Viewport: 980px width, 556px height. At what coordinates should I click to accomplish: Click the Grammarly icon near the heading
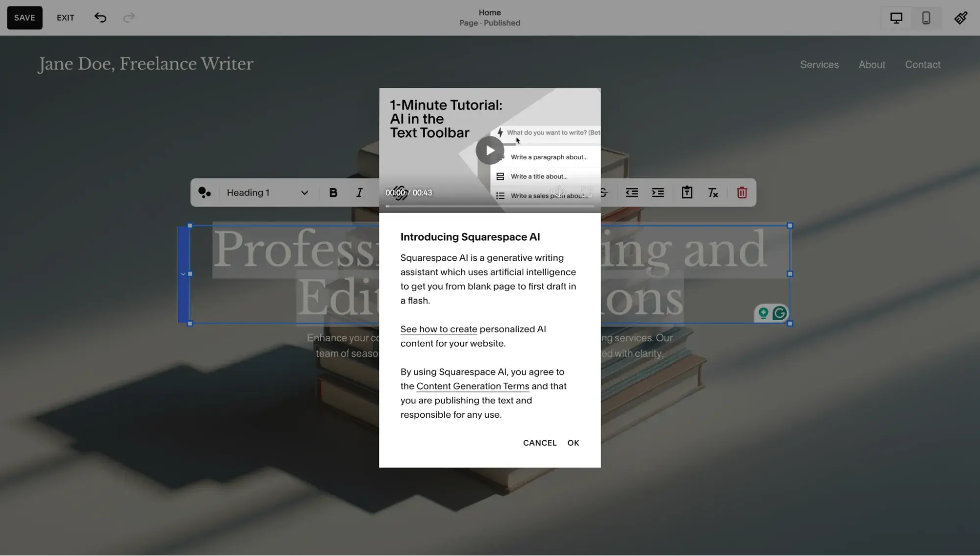click(779, 313)
